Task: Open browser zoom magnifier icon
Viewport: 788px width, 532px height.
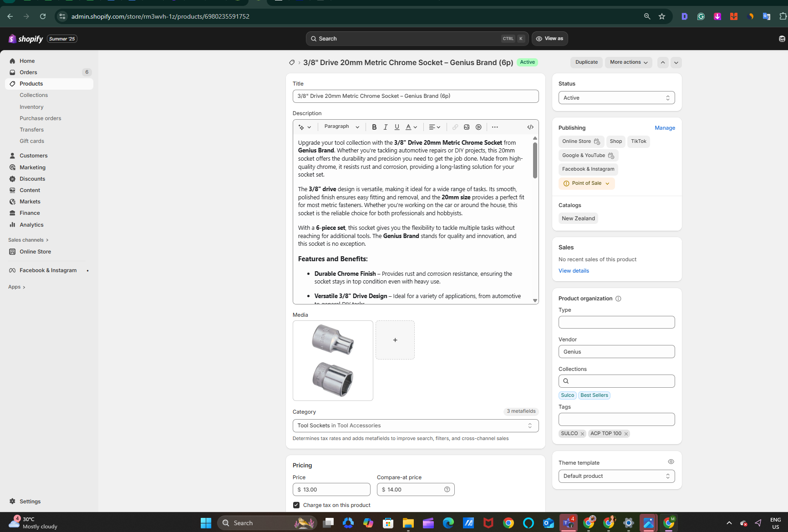Action: [x=647, y=16]
